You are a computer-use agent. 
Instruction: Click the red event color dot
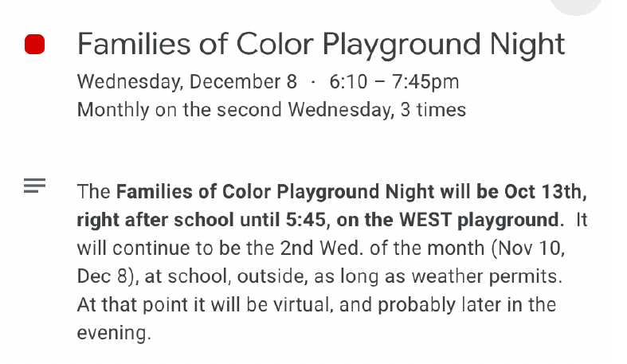(34, 45)
